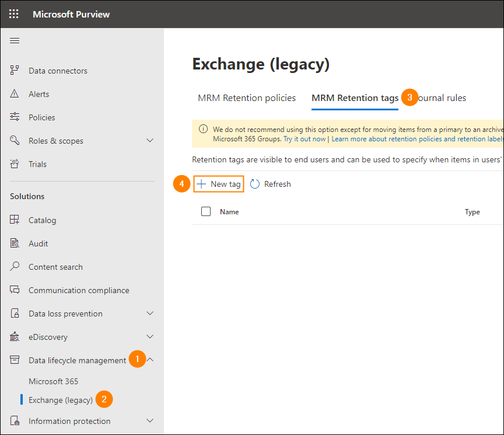Click the info icon in banner
Viewport: 504px width, 435px height.
tap(203, 129)
